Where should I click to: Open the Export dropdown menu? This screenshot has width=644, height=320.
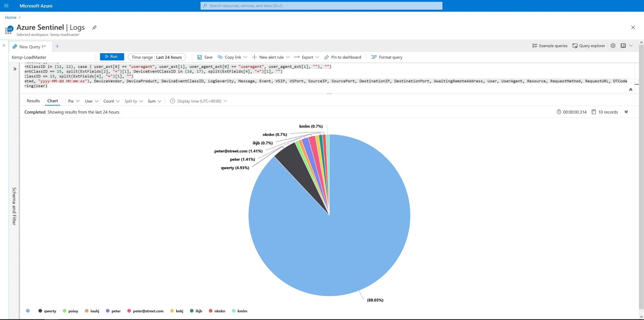click(307, 57)
